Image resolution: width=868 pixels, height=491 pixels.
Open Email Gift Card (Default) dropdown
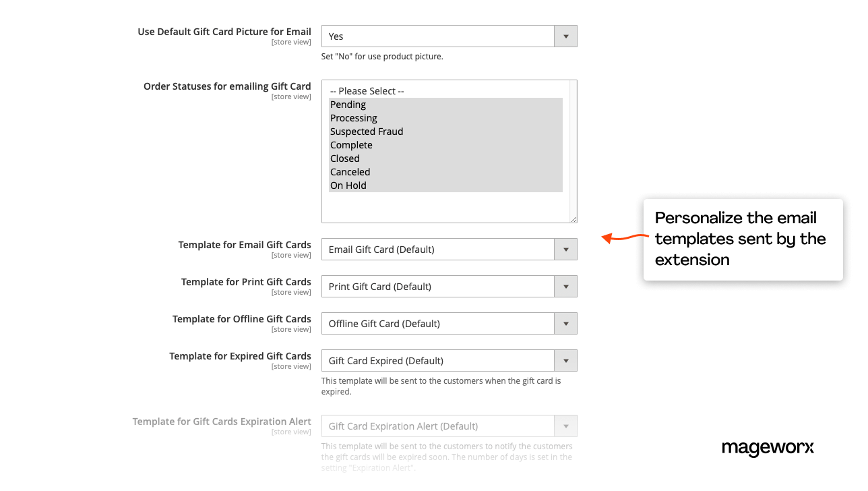point(438,250)
